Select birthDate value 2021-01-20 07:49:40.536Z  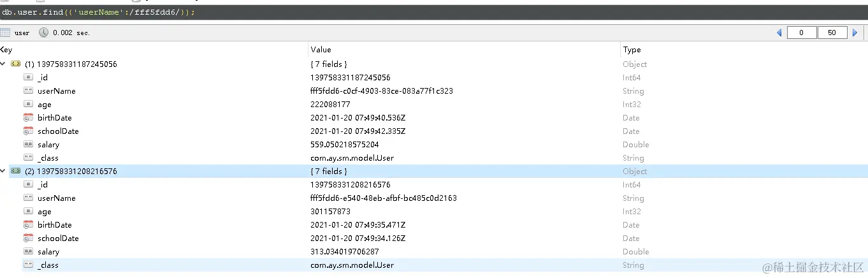tap(358, 117)
